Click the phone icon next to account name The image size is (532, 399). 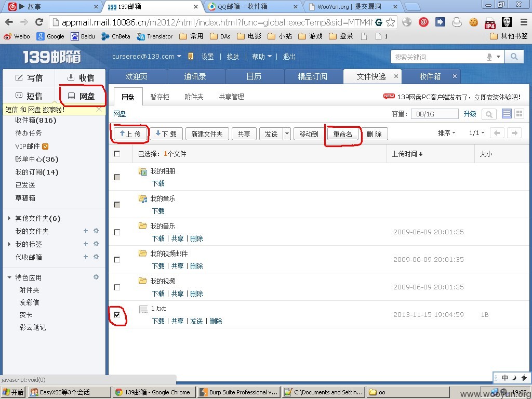[x=190, y=56]
